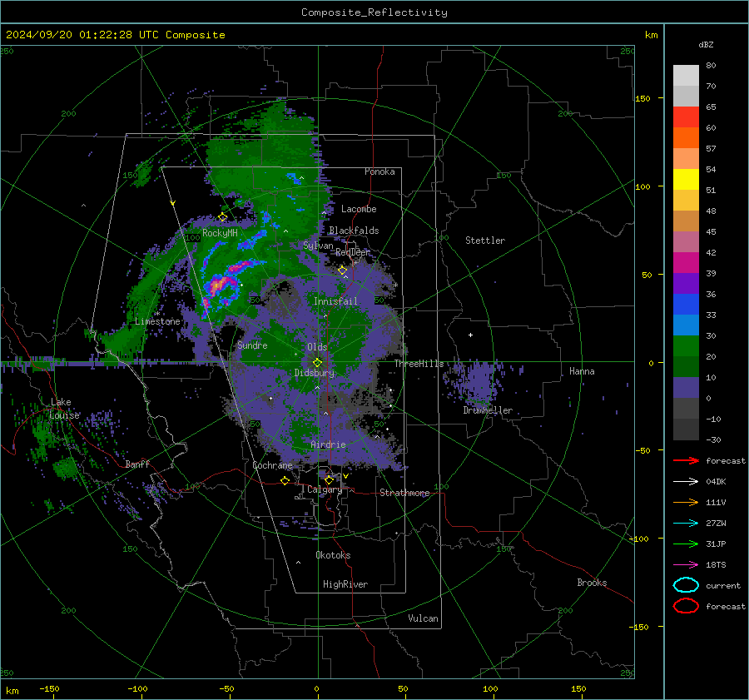The height and width of the screenshot is (700, 749).
Task: Click the 2024/09/20 01:22:28 UTC timestamp
Action: tap(82, 35)
